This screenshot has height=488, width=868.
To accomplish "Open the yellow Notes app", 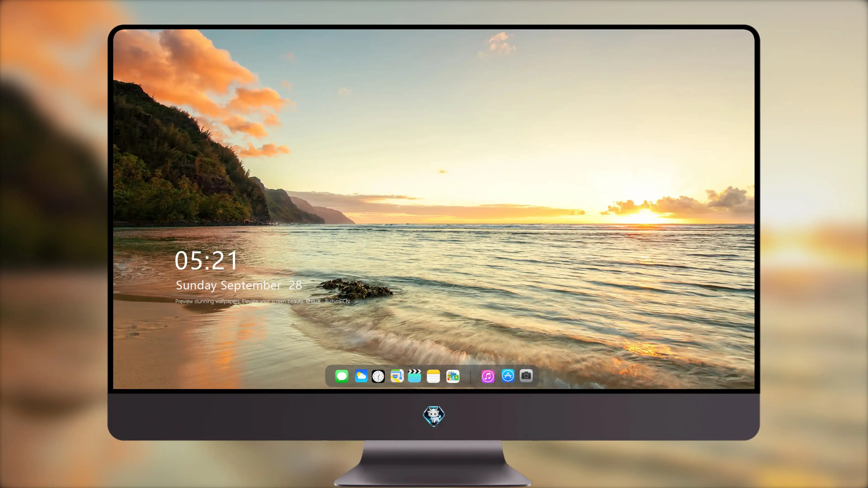I will [433, 376].
